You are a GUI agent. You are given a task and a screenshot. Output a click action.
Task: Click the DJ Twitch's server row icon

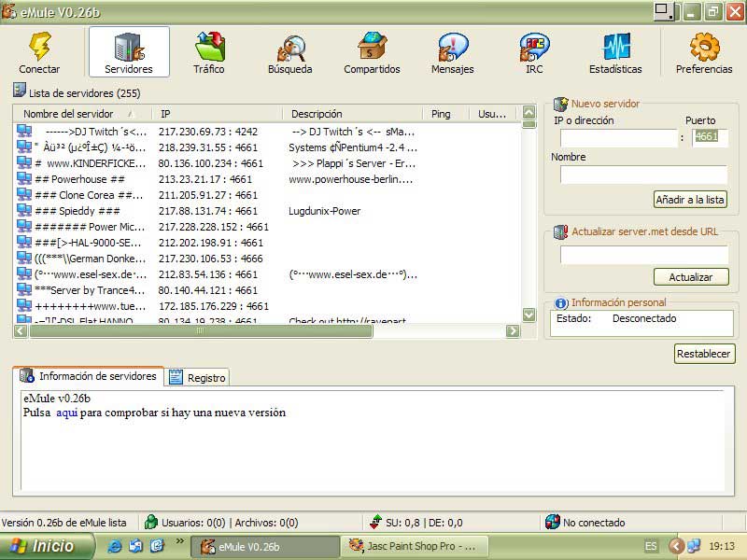[x=24, y=131]
